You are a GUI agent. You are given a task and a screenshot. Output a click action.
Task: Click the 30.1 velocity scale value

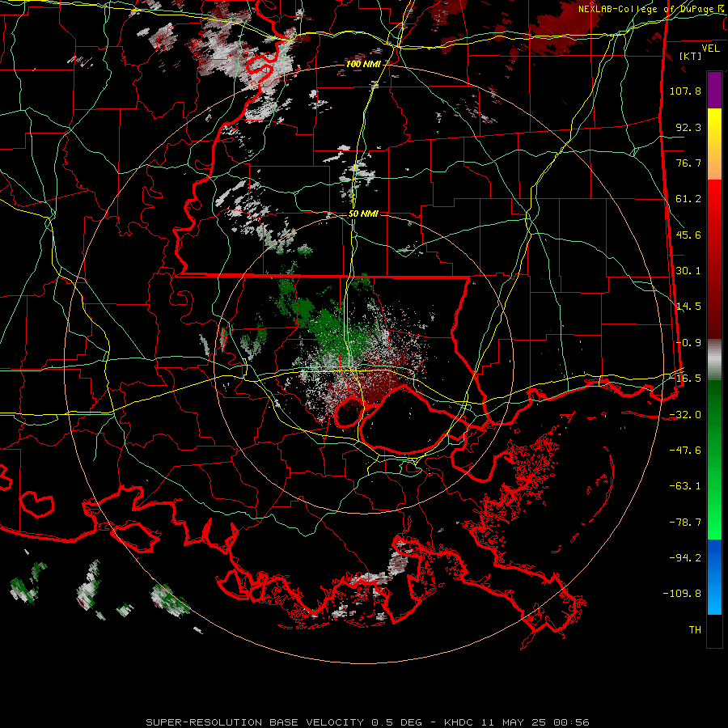pos(688,271)
